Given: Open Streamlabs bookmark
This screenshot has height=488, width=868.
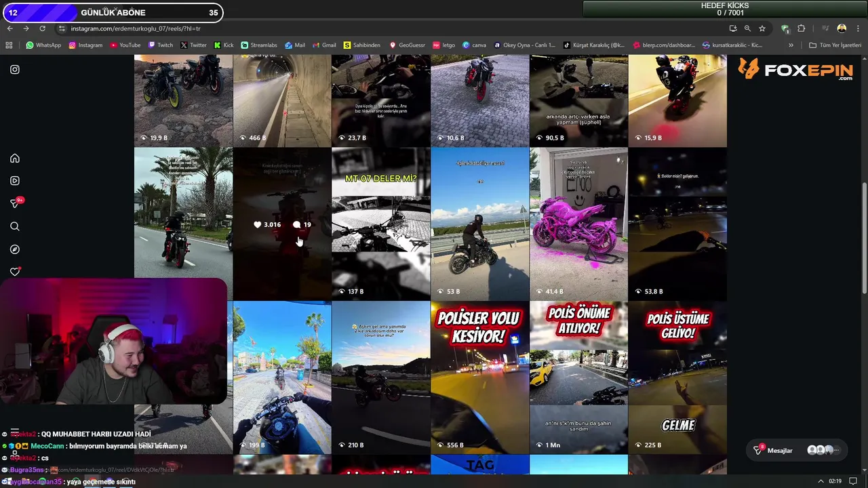Looking at the screenshot, I should tap(259, 45).
